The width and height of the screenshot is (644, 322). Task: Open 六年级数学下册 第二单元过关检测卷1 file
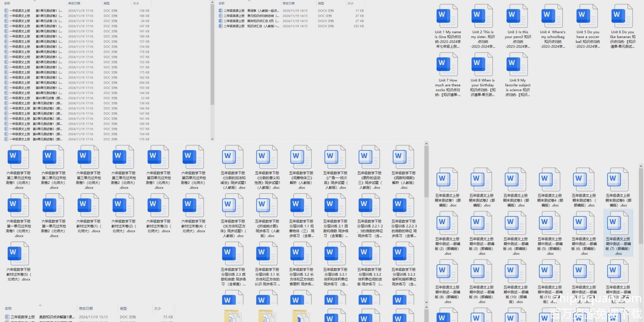point(18,158)
